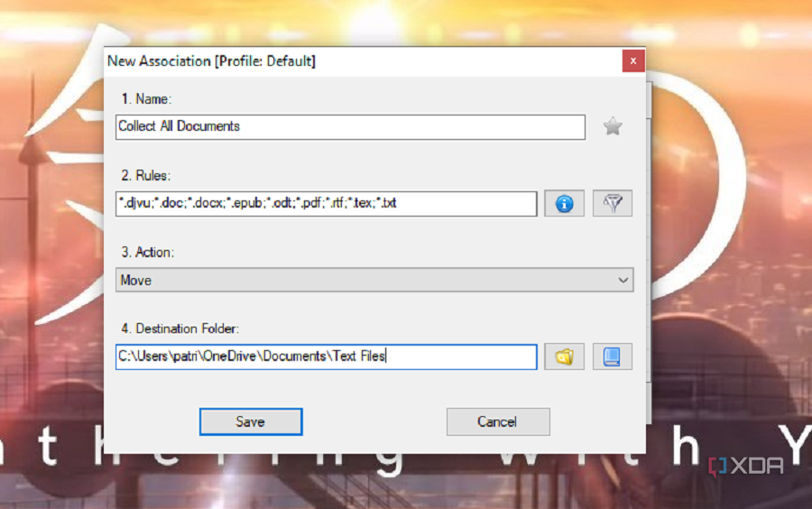Screen dimensions: 812x509
Task: Click the '1. Name:' label
Action: (146, 99)
